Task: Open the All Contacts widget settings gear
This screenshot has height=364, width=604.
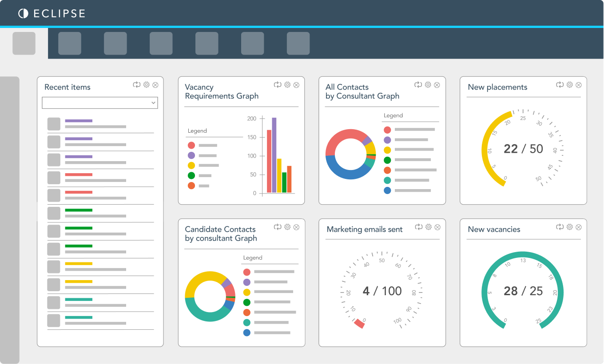Action: pos(428,84)
